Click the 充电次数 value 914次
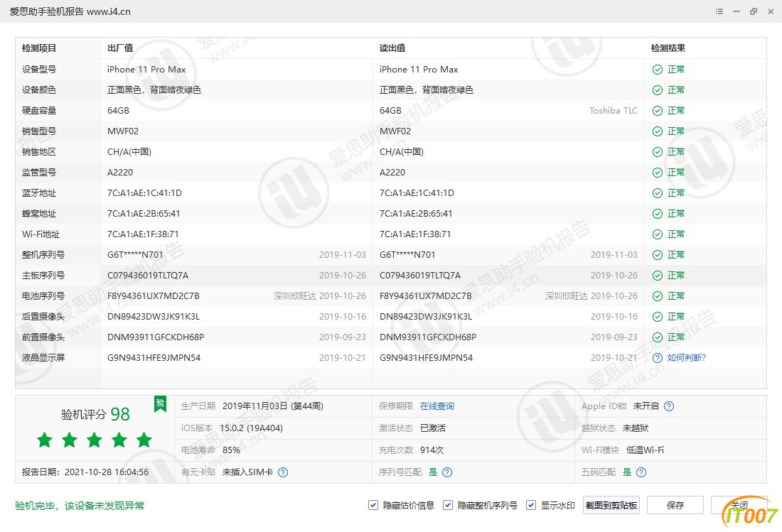The height and width of the screenshot is (532, 782). (432, 450)
